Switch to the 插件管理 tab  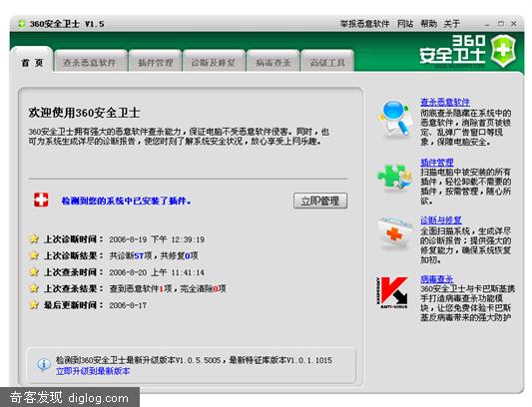point(156,63)
